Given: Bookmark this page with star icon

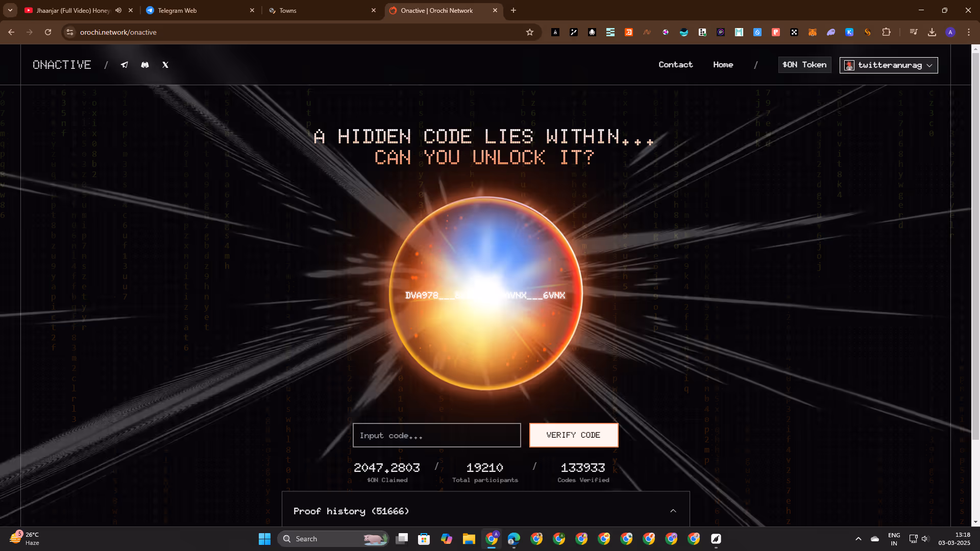Looking at the screenshot, I should [x=530, y=32].
